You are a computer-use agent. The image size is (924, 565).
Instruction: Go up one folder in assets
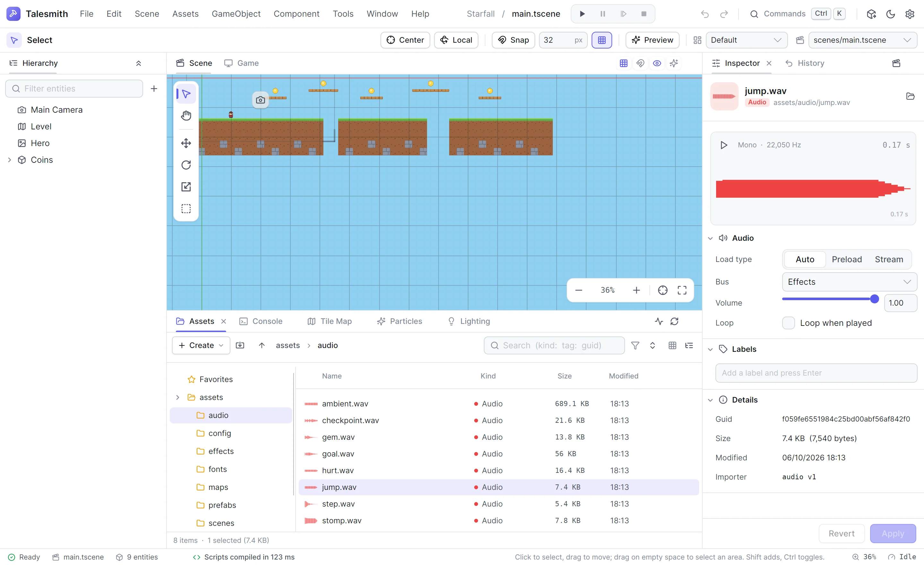262,345
